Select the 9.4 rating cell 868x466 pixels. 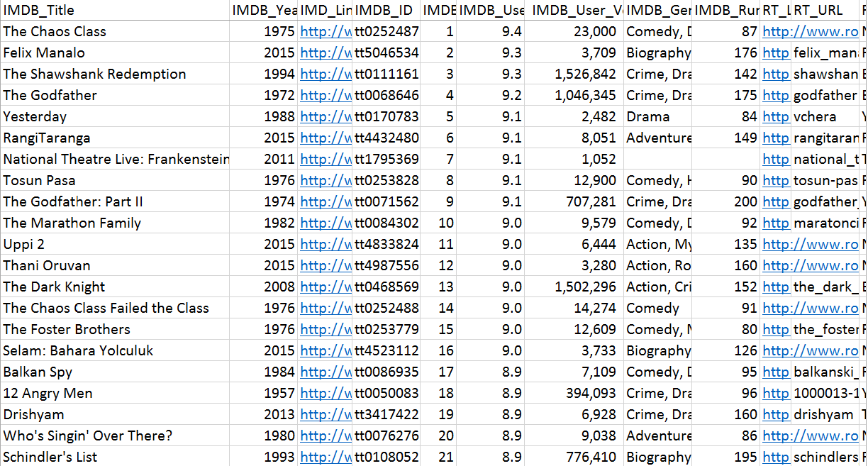(x=492, y=31)
